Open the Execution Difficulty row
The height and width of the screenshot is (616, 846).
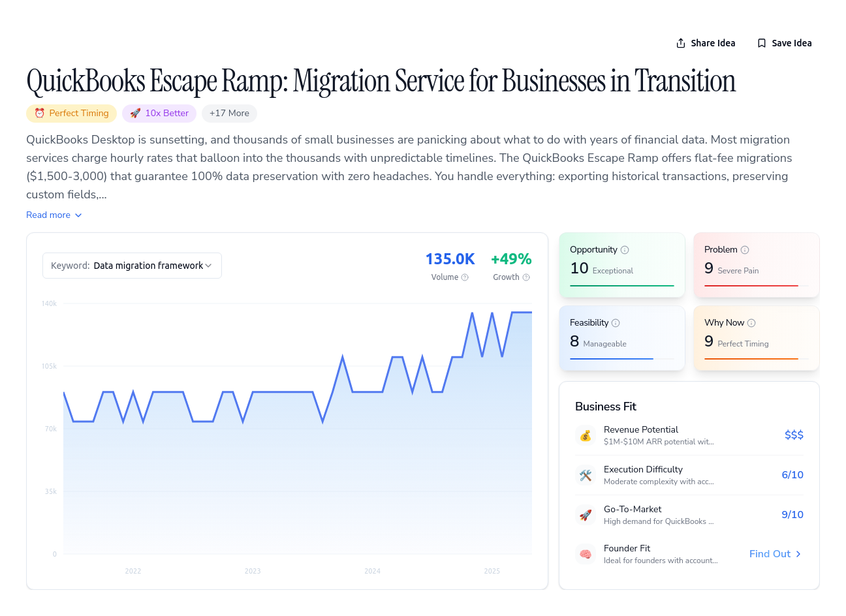pyautogui.click(x=689, y=475)
